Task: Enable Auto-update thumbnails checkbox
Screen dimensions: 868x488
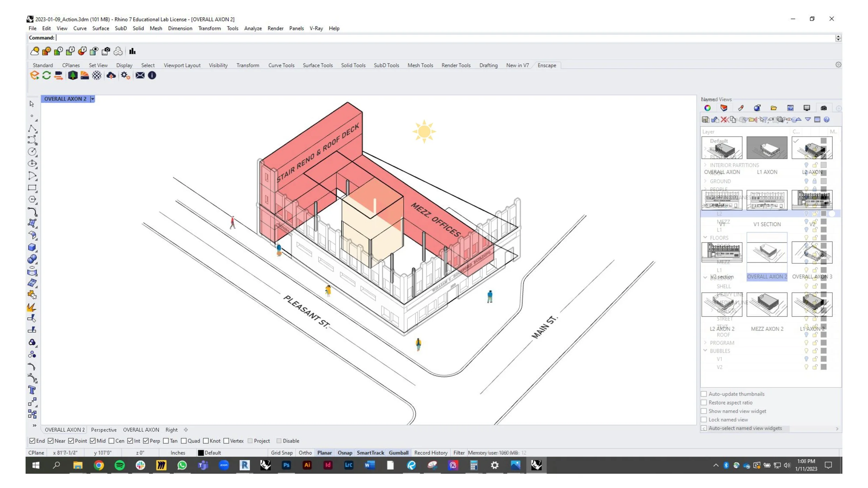Action: [x=704, y=394]
